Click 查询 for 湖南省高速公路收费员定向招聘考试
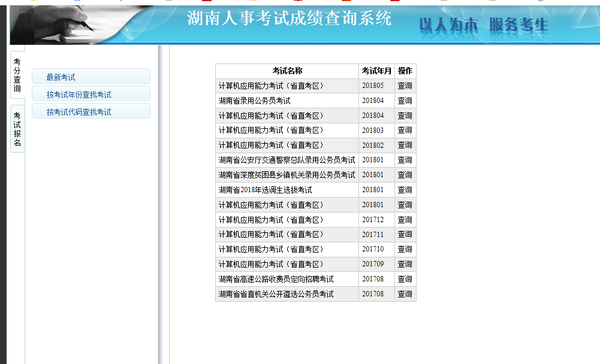This screenshot has width=600, height=364. click(x=405, y=279)
